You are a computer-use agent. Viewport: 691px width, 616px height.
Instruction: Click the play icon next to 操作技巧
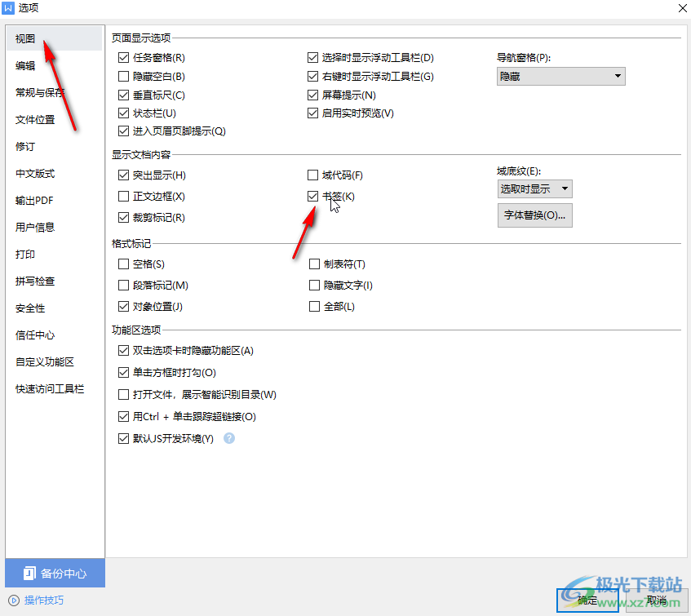click(14, 600)
